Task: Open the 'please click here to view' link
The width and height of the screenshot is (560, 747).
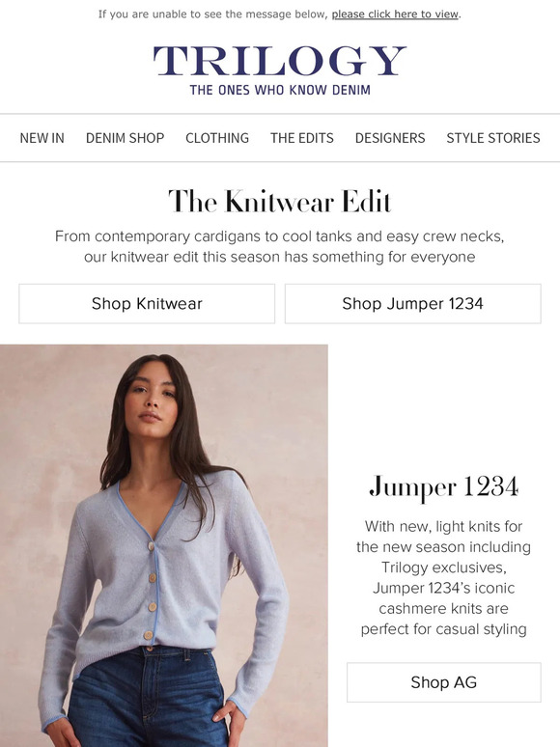Action: click(395, 14)
